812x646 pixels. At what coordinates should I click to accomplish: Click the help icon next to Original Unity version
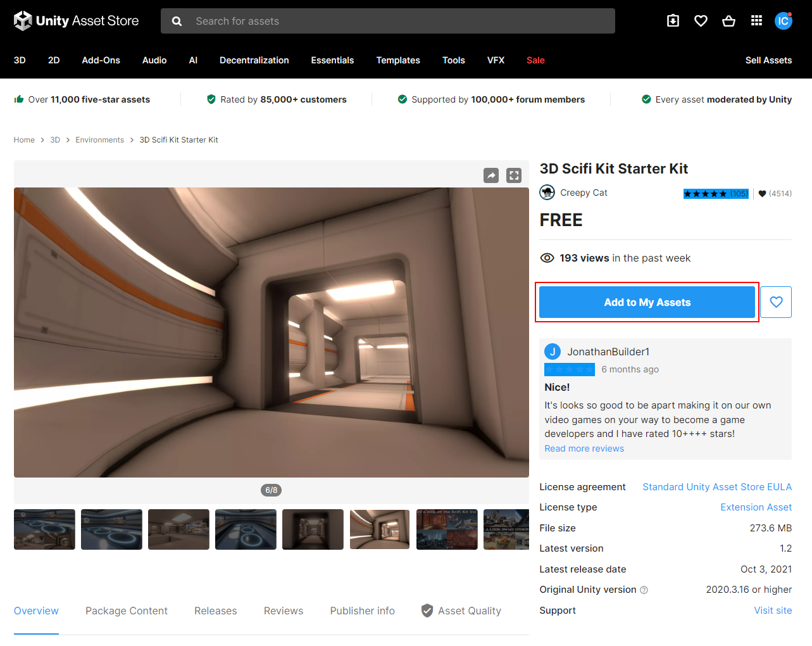[644, 590]
